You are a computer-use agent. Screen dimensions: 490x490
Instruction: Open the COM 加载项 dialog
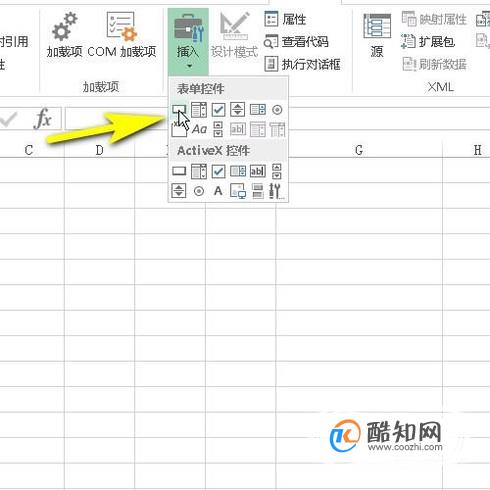pos(122,35)
